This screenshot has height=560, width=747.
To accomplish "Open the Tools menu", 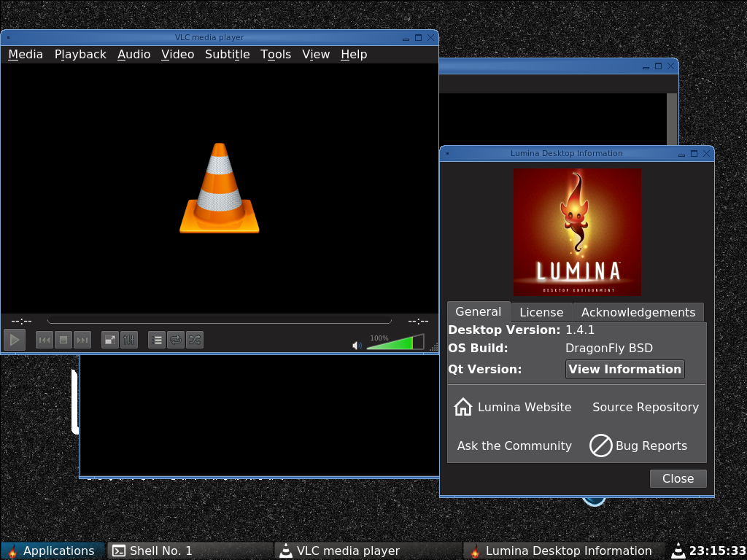I will 276,54.
